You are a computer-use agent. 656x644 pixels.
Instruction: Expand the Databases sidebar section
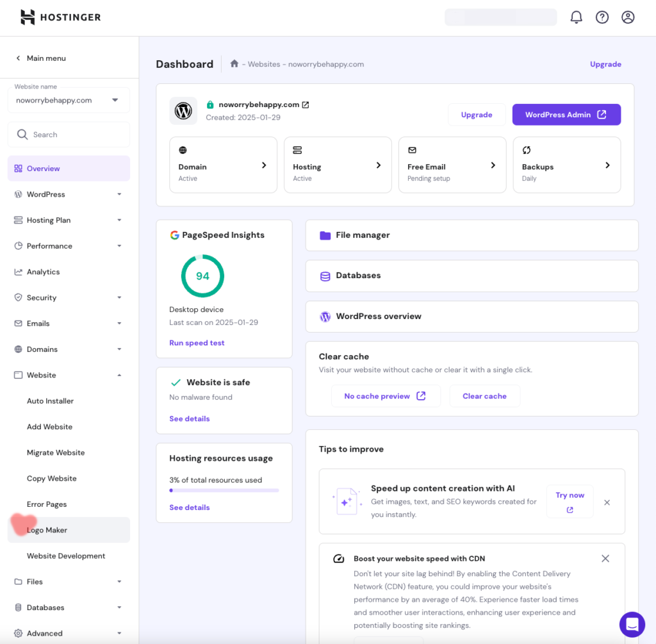pyautogui.click(x=119, y=607)
